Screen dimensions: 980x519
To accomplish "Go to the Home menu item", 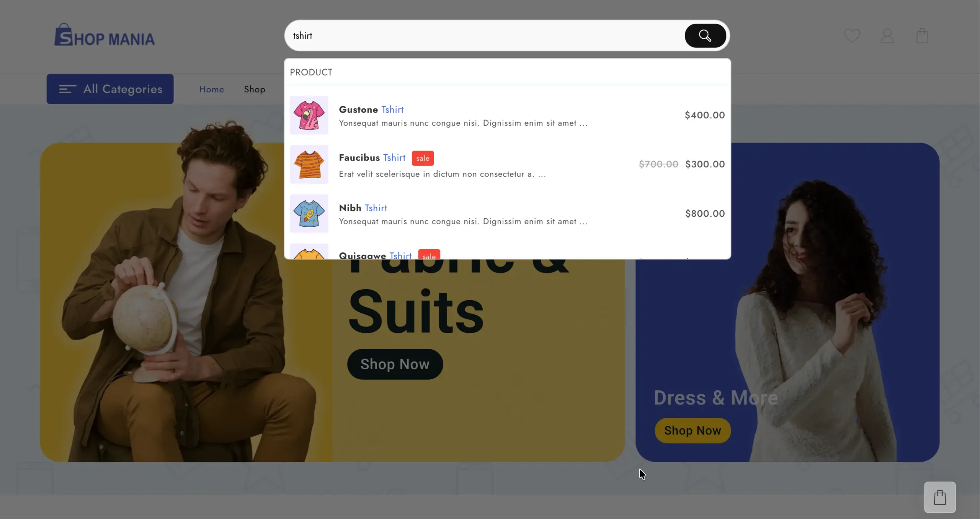I will point(211,89).
